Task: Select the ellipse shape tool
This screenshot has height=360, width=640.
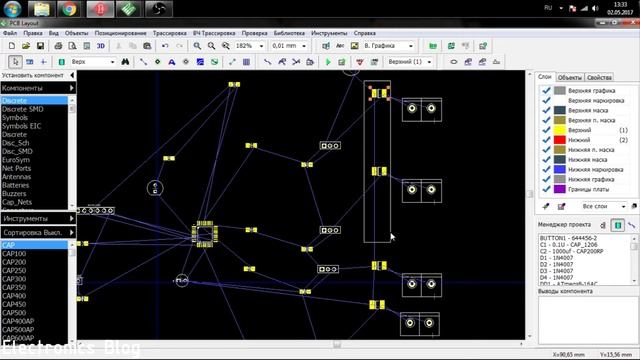Action: tap(453, 62)
